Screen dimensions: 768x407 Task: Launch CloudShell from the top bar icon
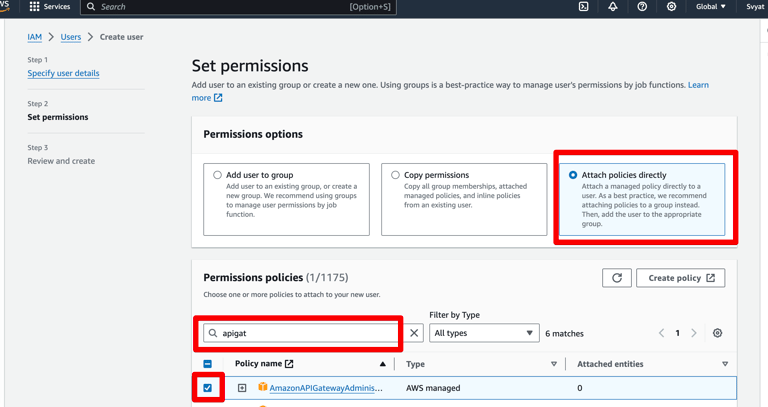[x=583, y=7]
